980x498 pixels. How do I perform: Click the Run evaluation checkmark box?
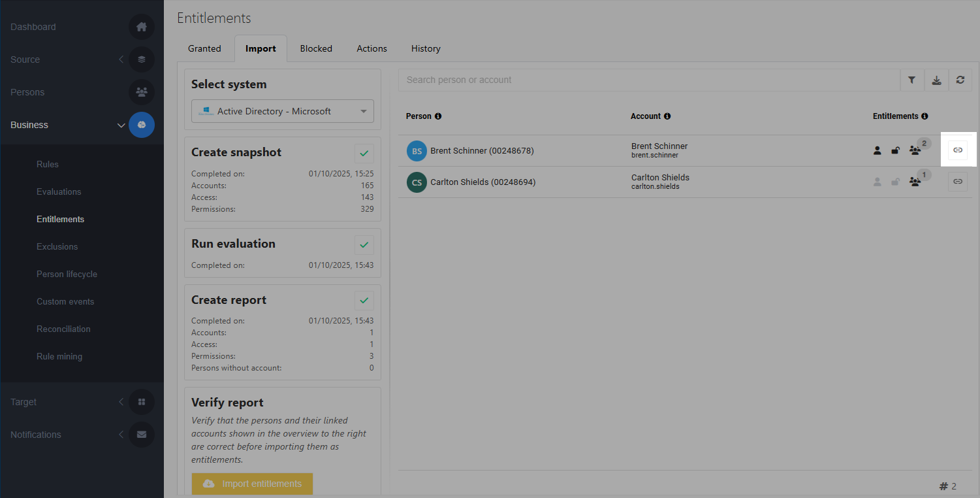[364, 245]
